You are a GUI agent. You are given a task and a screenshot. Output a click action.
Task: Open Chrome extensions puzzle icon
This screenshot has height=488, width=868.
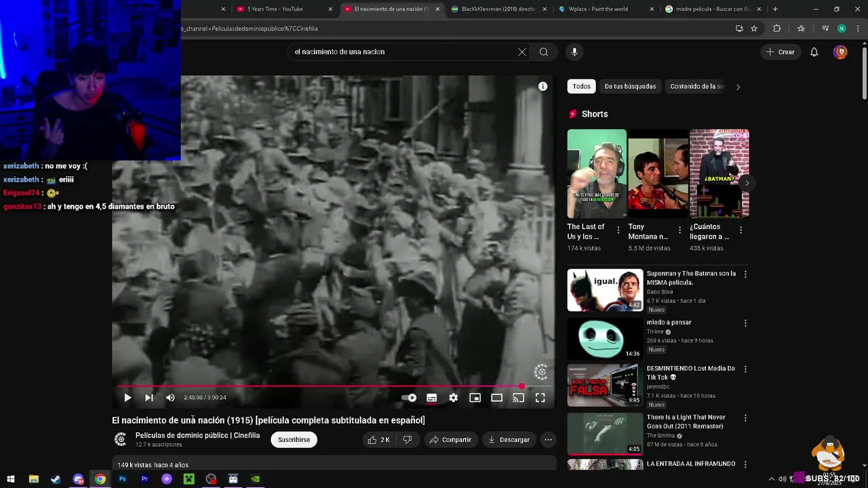[777, 28]
